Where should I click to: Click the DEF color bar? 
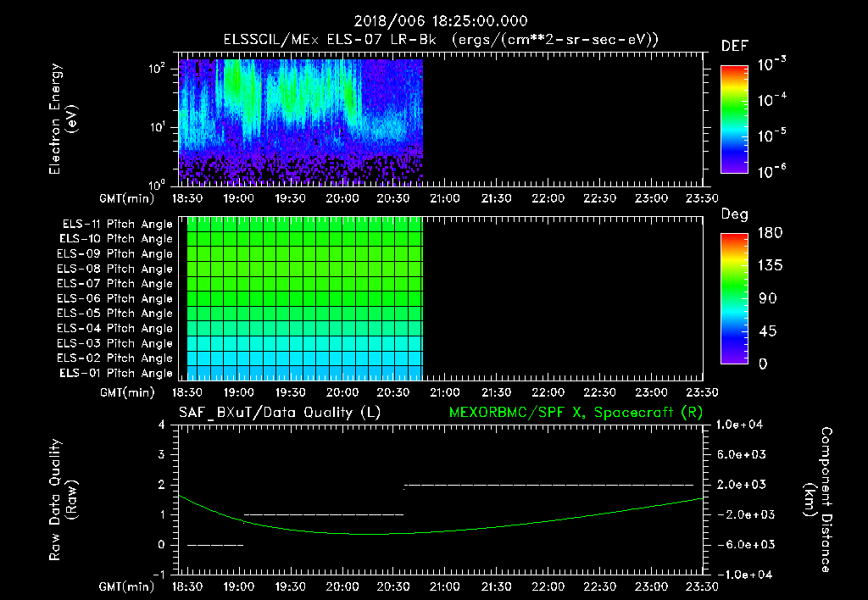pos(734,119)
